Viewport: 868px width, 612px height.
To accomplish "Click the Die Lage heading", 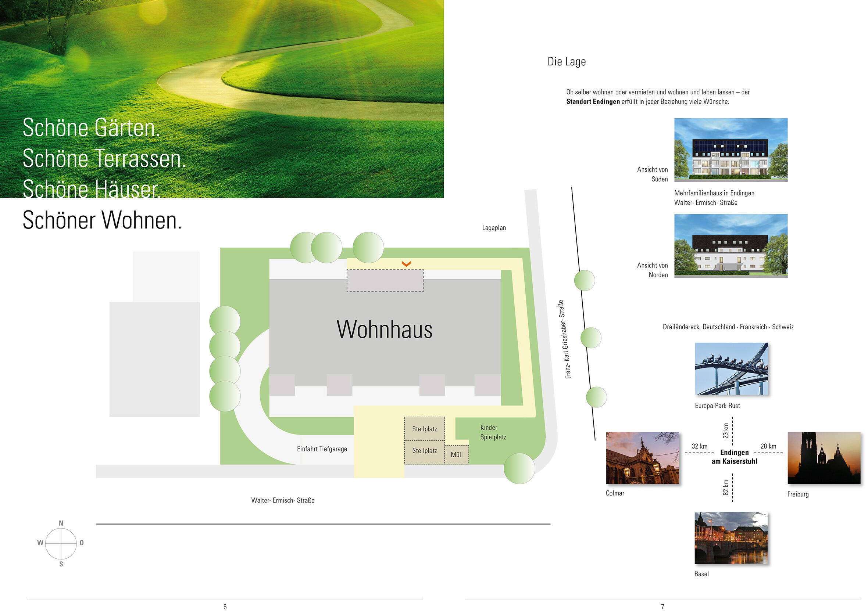I will pos(566,62).
